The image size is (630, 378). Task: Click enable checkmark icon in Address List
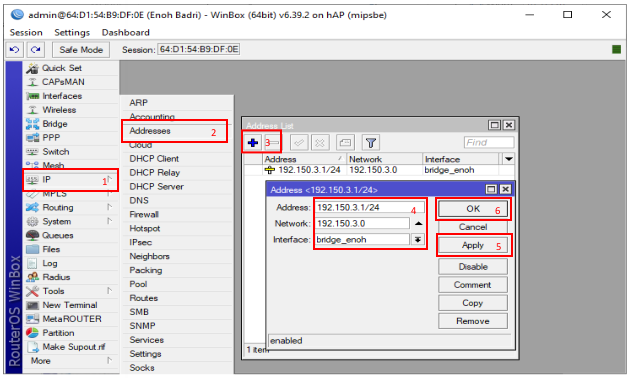point(299,143)
